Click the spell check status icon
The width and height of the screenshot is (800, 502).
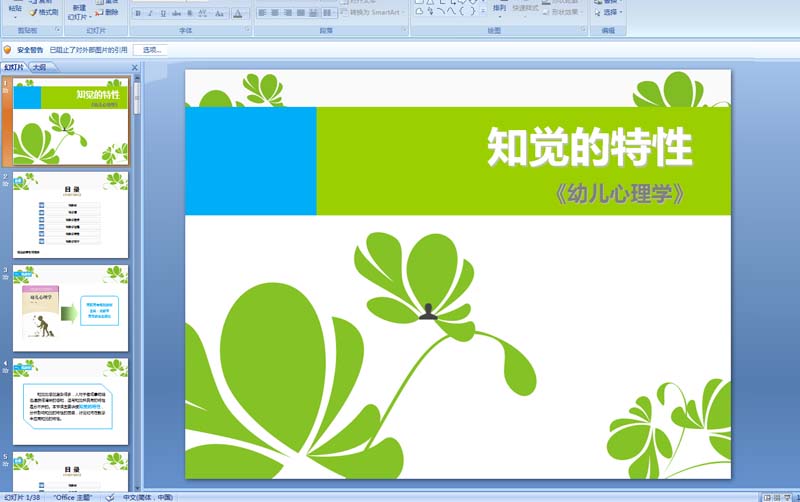click(109, 497)
